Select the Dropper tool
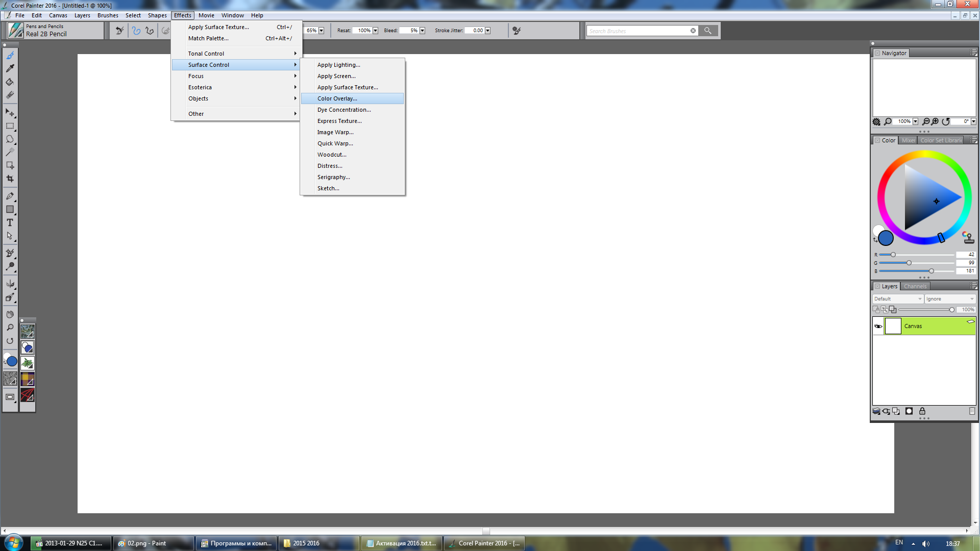Viewport: 980px width, 551px height. pos(10,68)
